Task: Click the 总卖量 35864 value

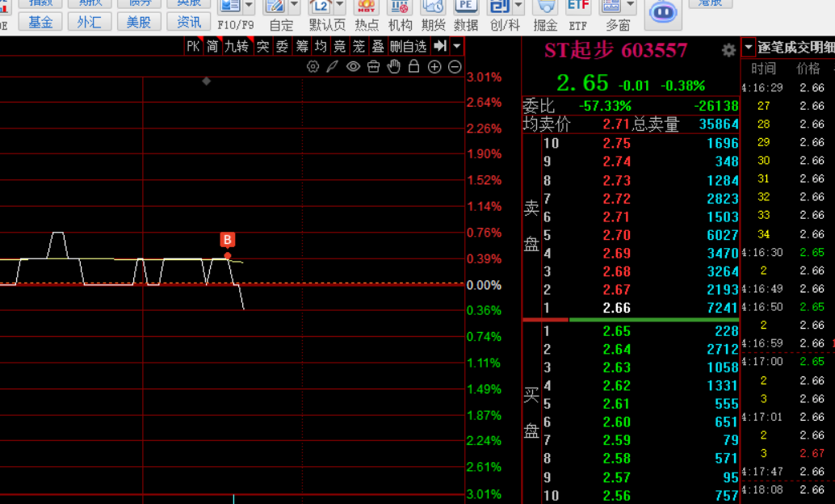Action: (719, 124)
